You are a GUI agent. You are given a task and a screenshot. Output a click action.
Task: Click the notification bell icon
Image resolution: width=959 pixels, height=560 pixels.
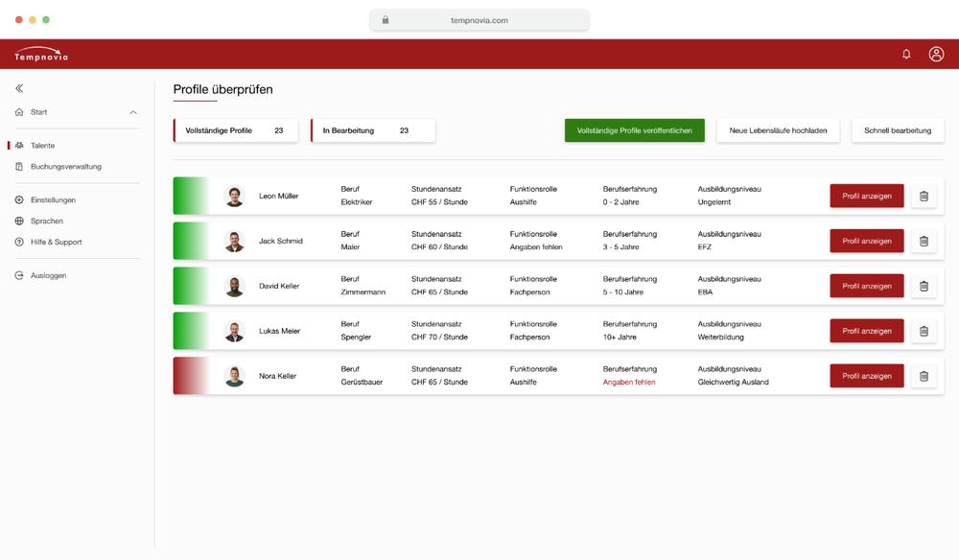[x=906, y=54]
